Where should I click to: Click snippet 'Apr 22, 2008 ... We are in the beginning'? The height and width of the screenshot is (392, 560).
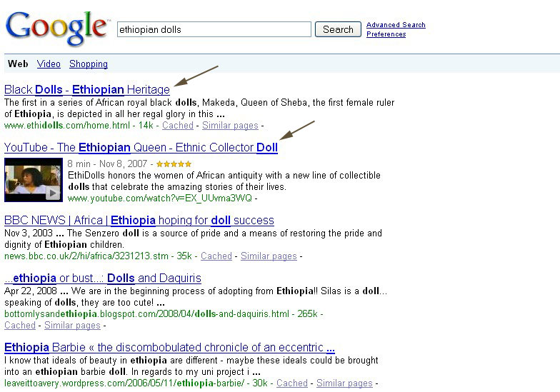click(x=196, y=297)
